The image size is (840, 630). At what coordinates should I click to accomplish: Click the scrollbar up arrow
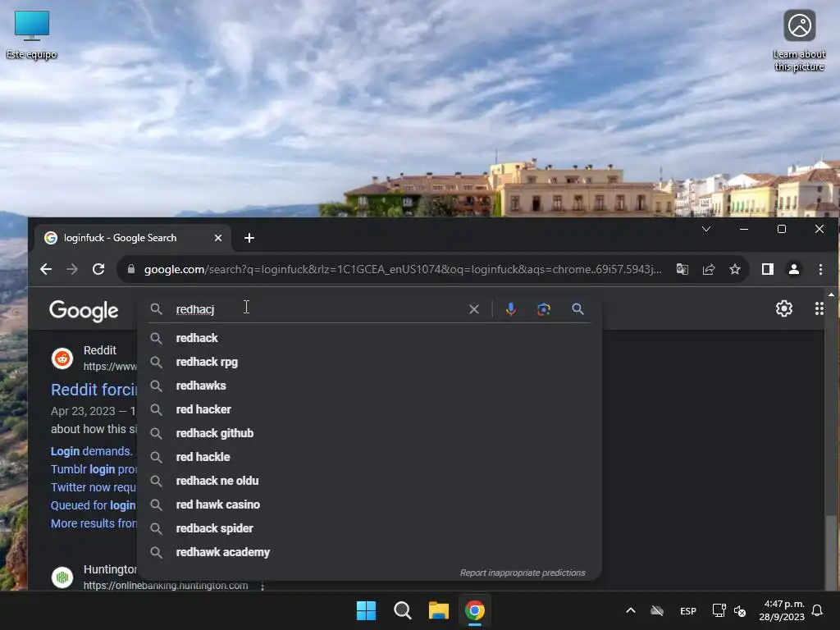coord(831,294)
